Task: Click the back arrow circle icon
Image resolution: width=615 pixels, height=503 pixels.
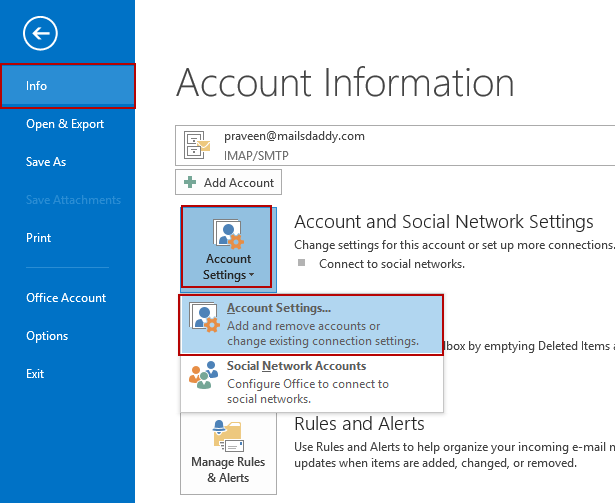Action: pos(40,33)
